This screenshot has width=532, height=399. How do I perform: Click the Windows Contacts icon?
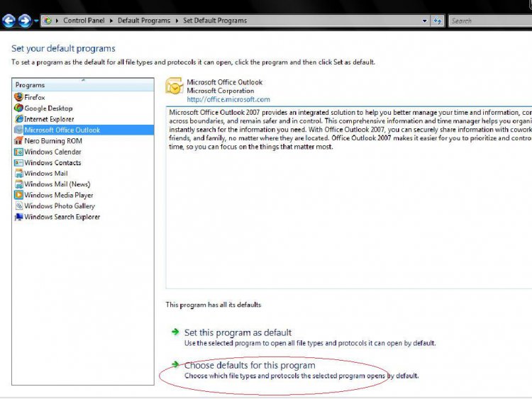[18, 162]
